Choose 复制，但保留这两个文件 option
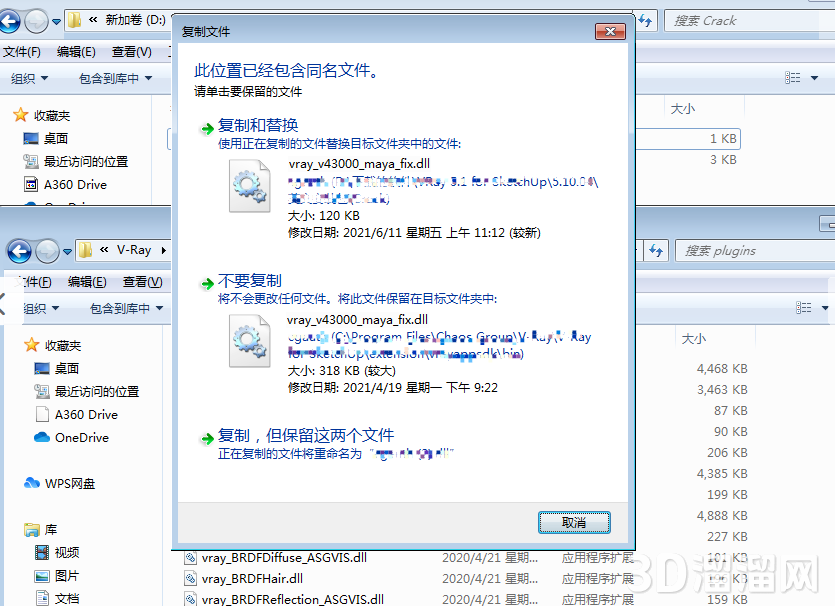This screenshot has width=835, height=606. pyautogui.click(x=306, y=435)
